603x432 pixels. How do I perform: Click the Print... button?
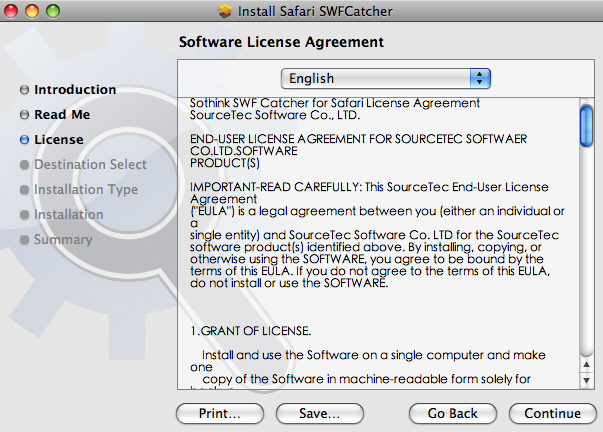point(220,414)
